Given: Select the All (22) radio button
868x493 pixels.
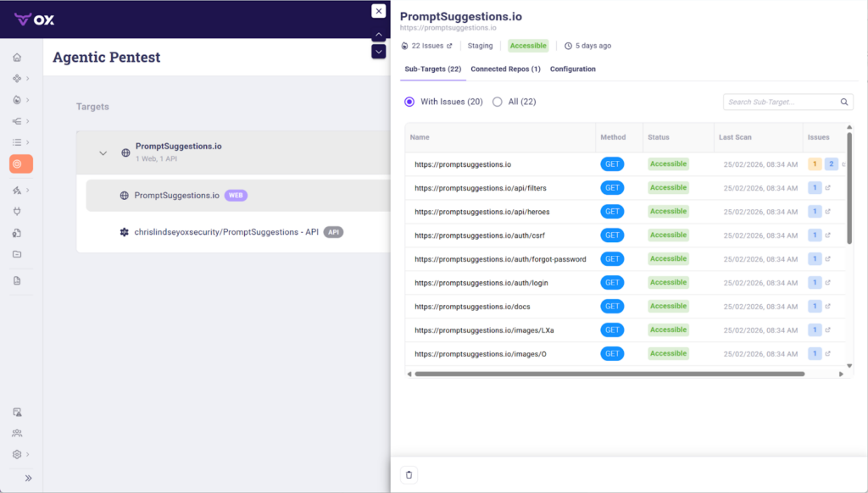Looking at the screenshot, I should coord(497,102).
